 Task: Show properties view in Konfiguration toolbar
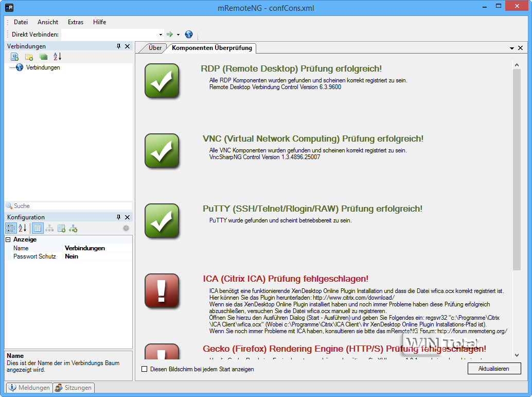[x=38, y=228]
